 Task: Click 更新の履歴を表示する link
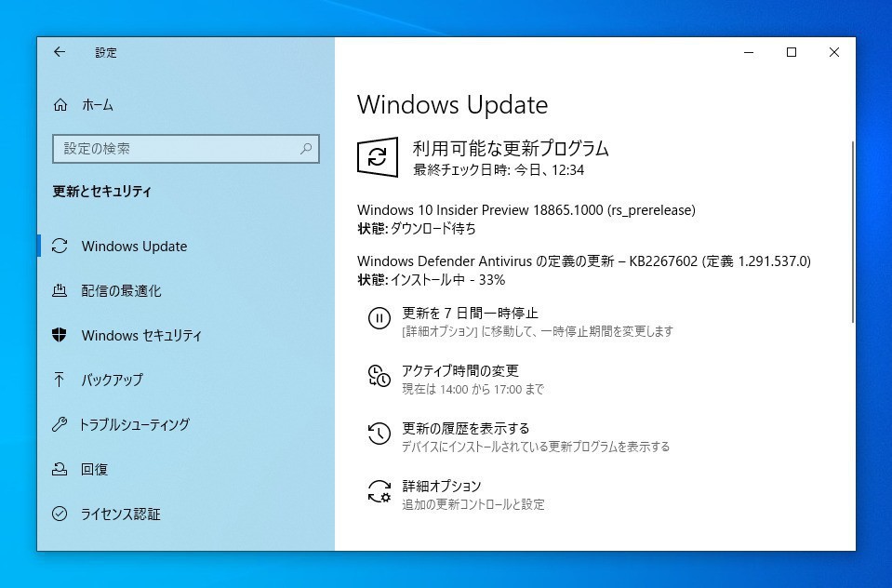tap(466, 428)
